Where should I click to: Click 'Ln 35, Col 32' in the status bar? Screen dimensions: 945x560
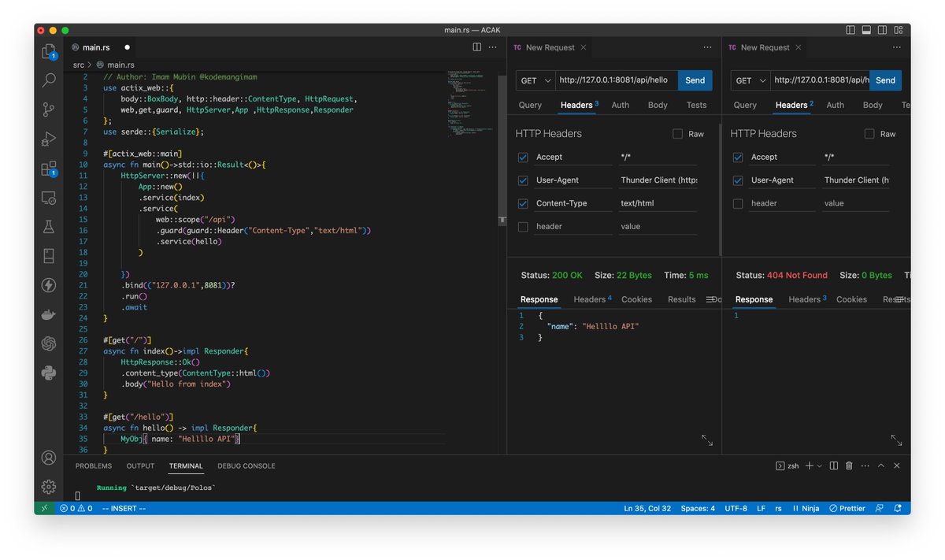pos(647,508)
